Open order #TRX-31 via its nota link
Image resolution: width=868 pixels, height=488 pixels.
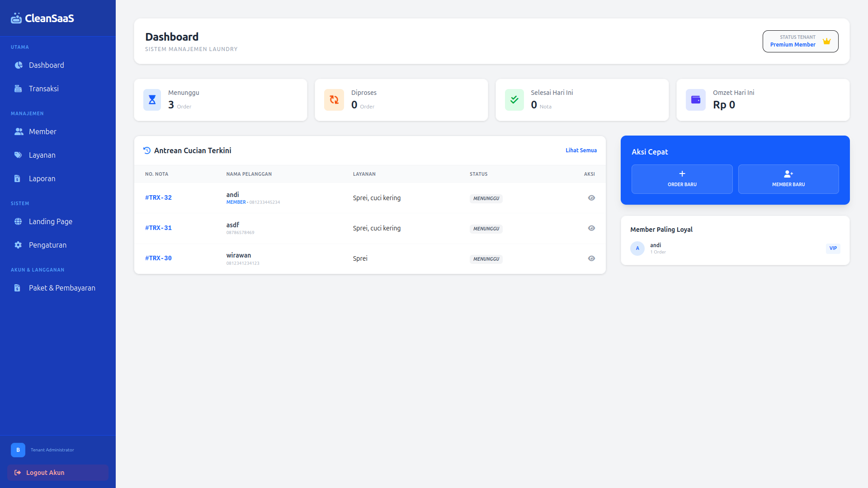pos(158,228)
